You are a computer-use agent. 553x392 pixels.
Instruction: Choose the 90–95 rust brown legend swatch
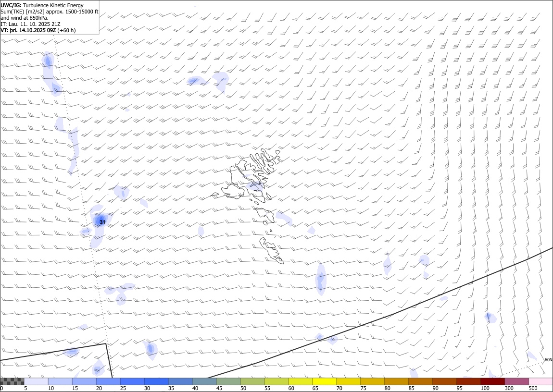point(444,381)
